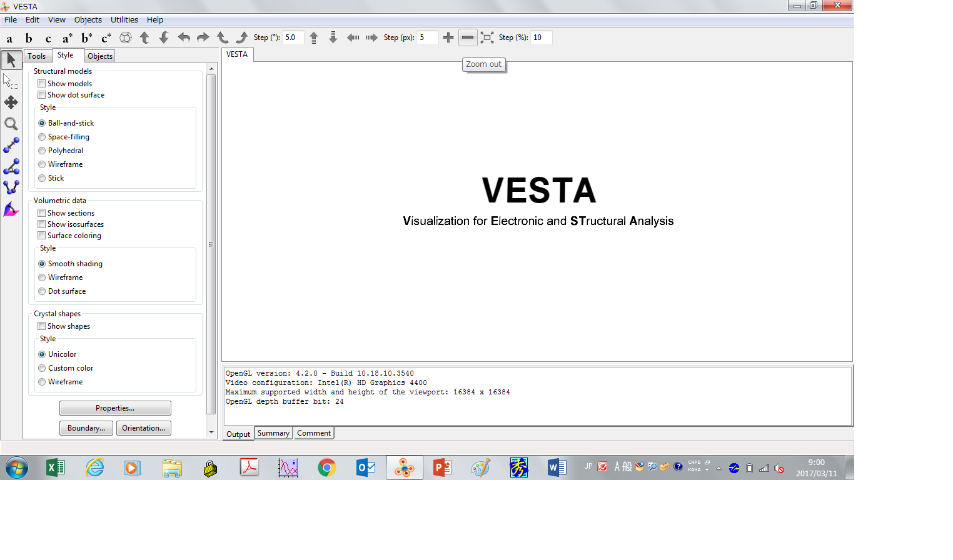
Task: Pick the Translate four-arrow tool
Action: pyautogui.click(x=11, y=102)
